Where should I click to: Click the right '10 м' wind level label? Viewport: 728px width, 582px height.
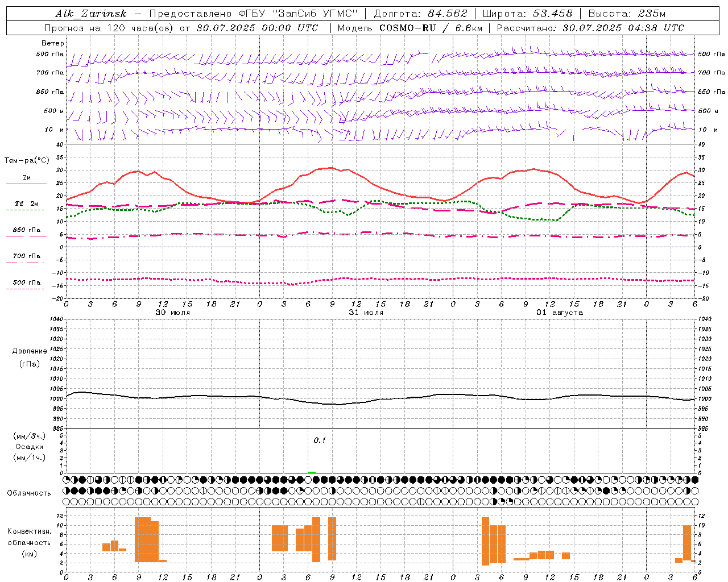tap(708, 130)
